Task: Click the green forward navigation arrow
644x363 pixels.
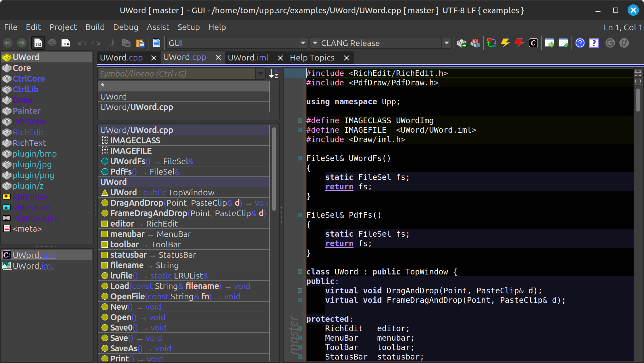Action: point(21,43)
